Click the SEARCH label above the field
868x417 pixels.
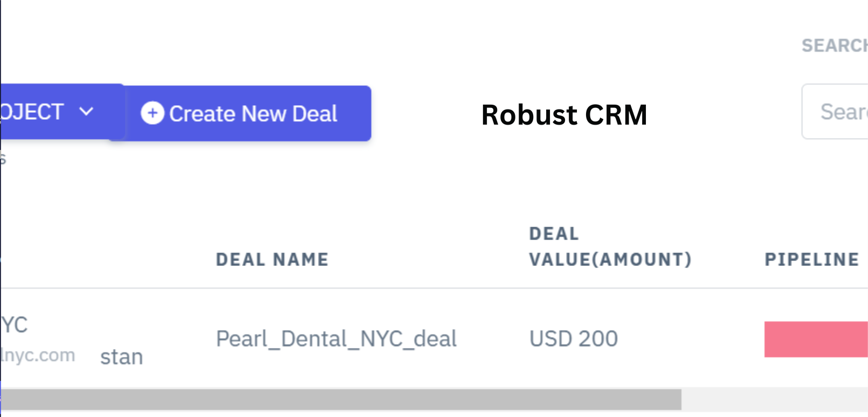(833, 46)
